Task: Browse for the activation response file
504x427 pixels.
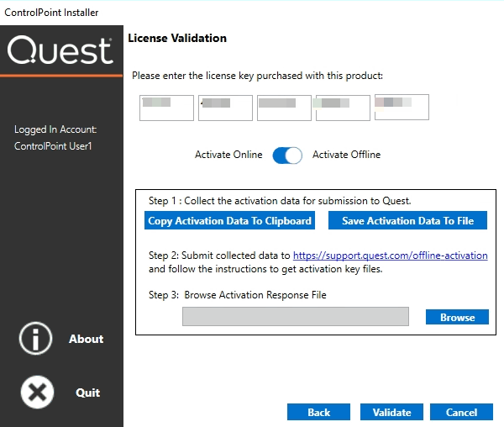Action: click(457, 317)
